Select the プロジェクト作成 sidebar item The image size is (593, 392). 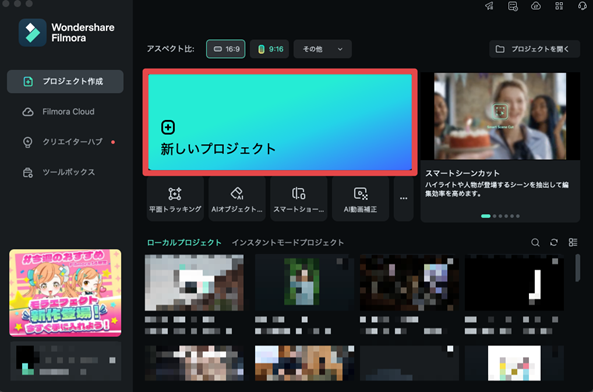click(65, 81)
